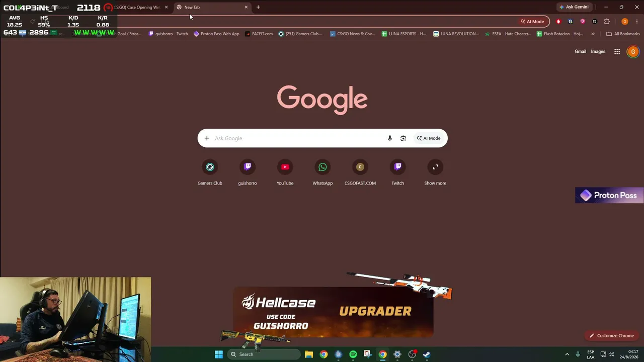The image size is (644, 362).
Task: Open the ESP LAA language switcher
Action: [591, 354]
